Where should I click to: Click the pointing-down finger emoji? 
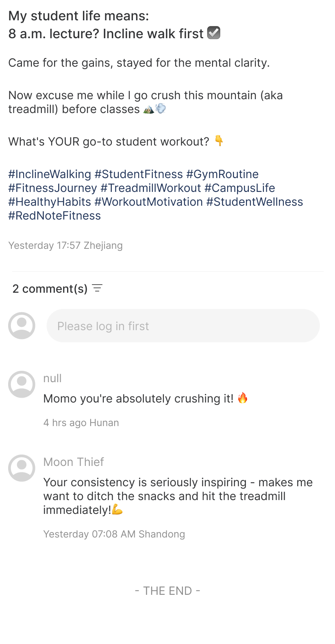pos(219,141)
